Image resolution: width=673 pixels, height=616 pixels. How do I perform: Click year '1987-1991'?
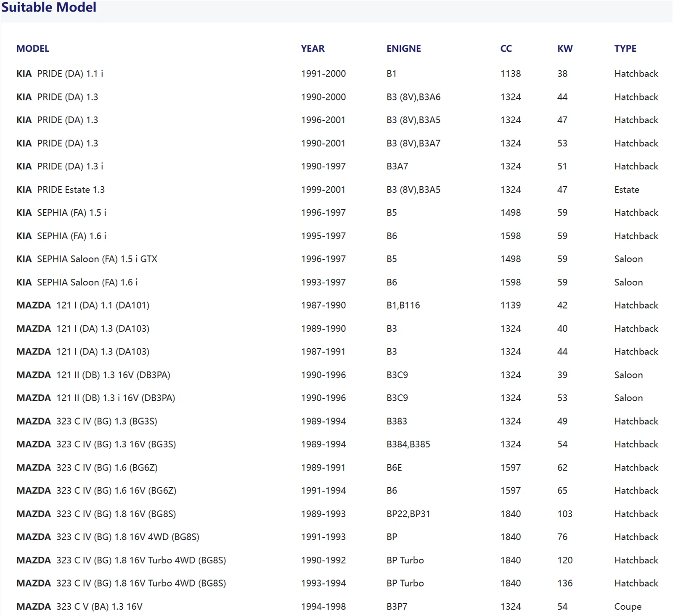click(x=323, y=352)
